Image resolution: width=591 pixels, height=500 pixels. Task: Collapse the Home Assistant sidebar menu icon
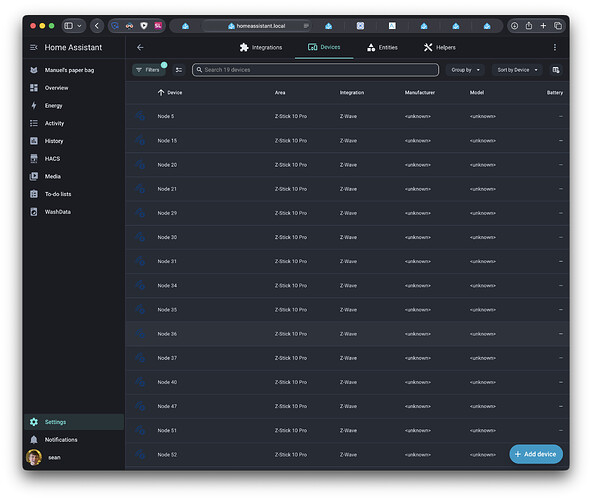34,47
